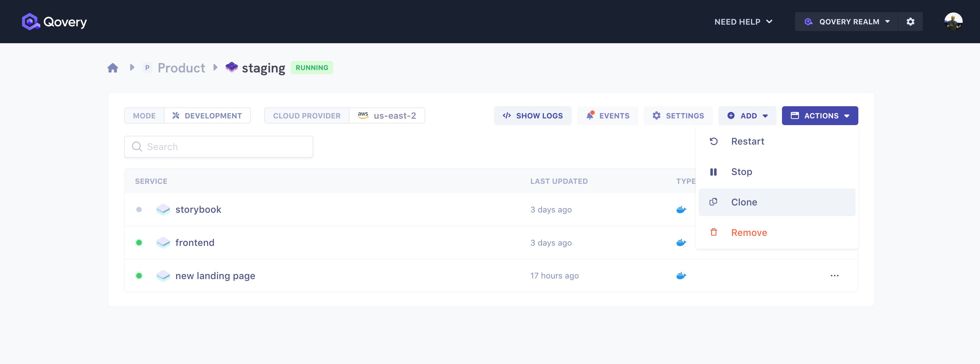Click the bell icon on the Events button
Viewport: 980px width, 364px height.
[590, 115]
